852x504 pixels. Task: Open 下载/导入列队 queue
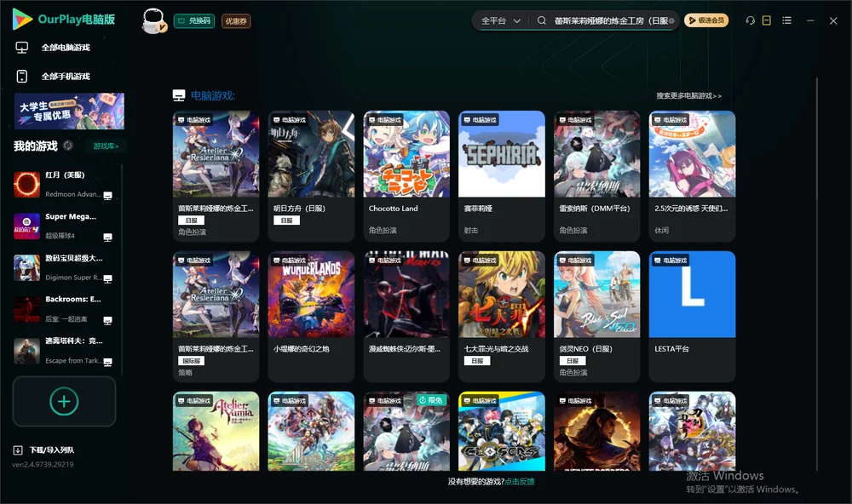(52, 450)
